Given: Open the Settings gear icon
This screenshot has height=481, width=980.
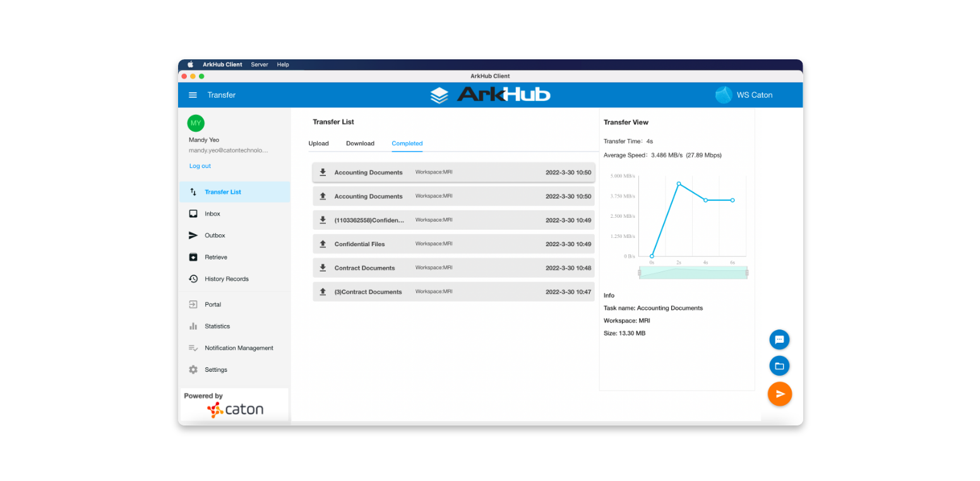Looking at the screenshot, I should point(193,370).
